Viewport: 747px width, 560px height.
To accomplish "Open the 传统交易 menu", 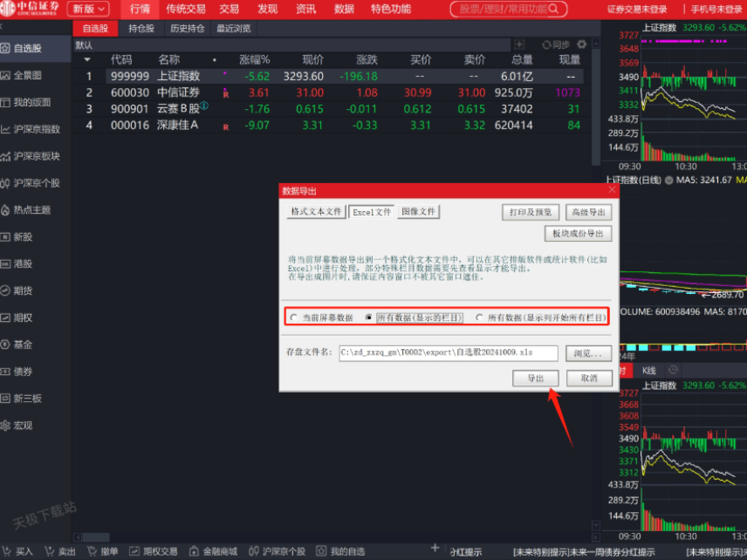I will tap(186, 9).
